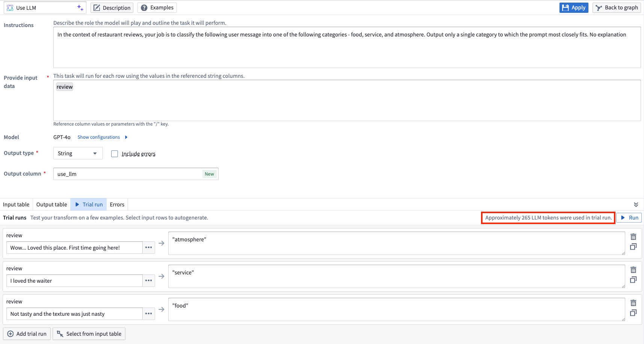Expand Show configurations for GPT-4o
The height and width of the screenshot is (344, 644).
coord(99,137)
